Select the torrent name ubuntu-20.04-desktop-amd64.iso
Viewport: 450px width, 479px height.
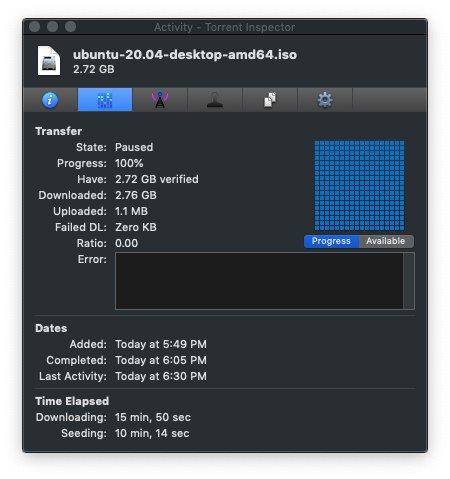185,55
